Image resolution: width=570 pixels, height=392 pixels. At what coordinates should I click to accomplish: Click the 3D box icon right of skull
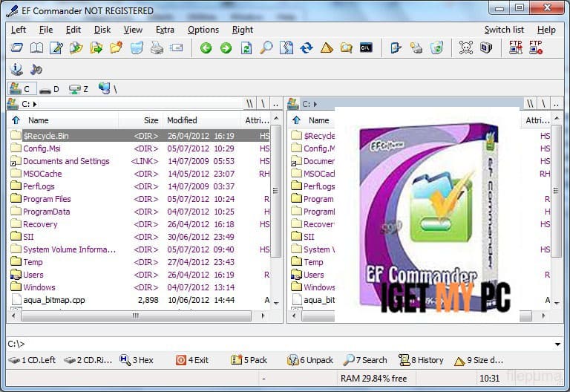pyautogui.click(x=486, y=48)
